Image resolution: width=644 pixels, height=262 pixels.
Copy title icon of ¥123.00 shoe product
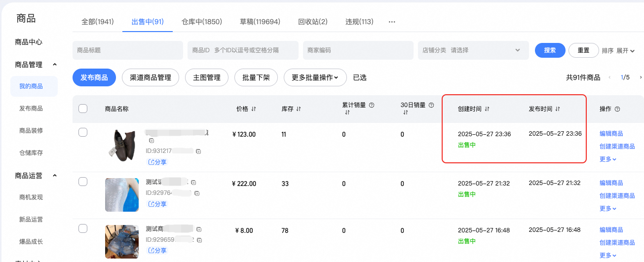pyautogui.click(x=152, y=141)
